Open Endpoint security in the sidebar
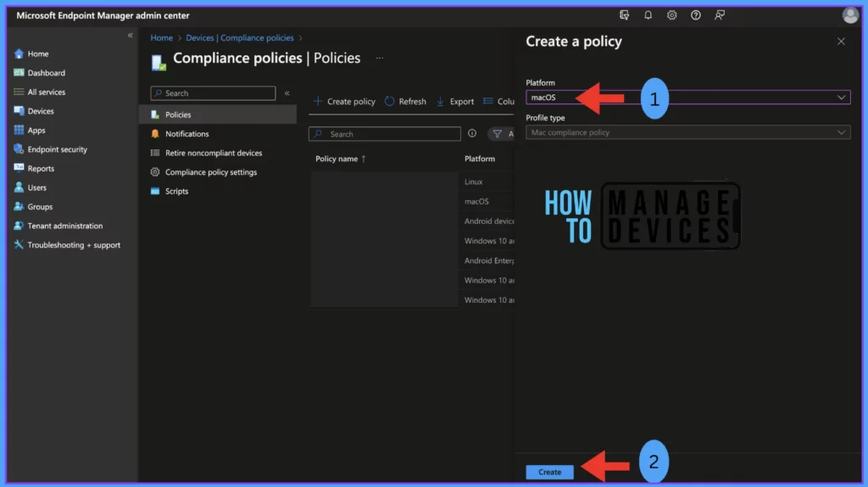The width and height of the screenshot is (868, 487). tap(57, 149)
